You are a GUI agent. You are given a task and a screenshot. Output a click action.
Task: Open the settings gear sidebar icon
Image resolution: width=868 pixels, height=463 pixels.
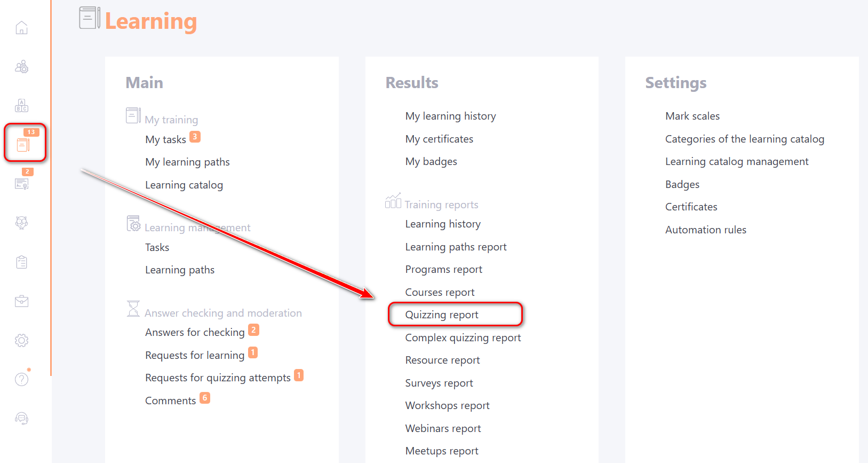pos(22,340)
